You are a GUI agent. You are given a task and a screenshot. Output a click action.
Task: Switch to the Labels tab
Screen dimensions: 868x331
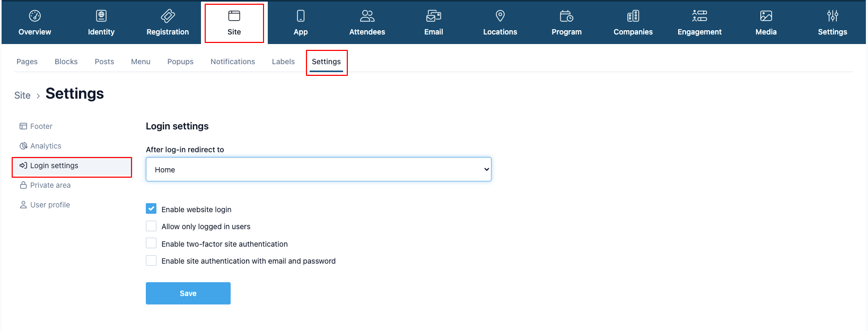tap(283, 62)
